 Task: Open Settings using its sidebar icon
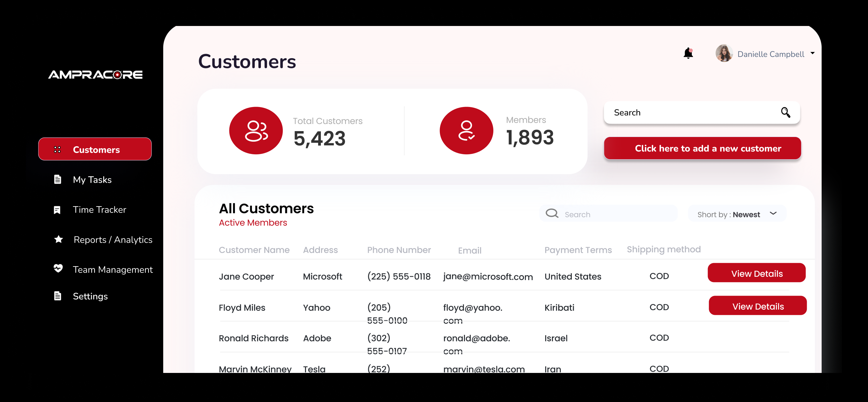pos(58,296)
